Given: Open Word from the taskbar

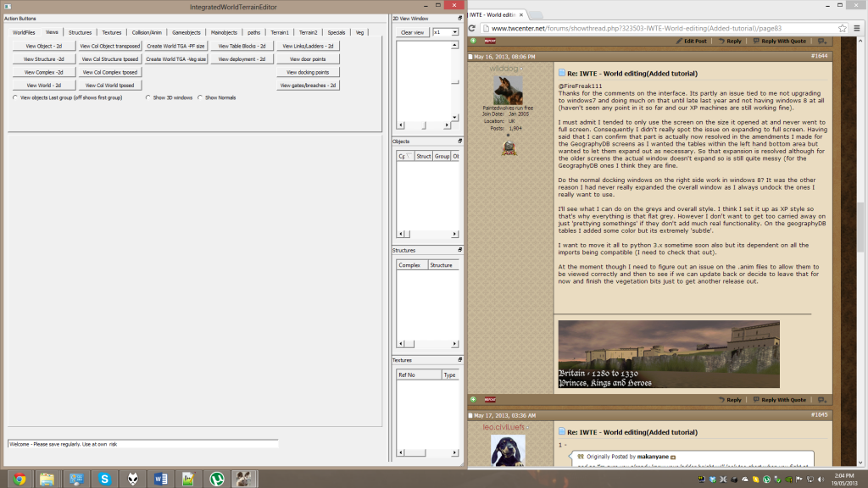Looking at the screenshot, I should (159, 479).
